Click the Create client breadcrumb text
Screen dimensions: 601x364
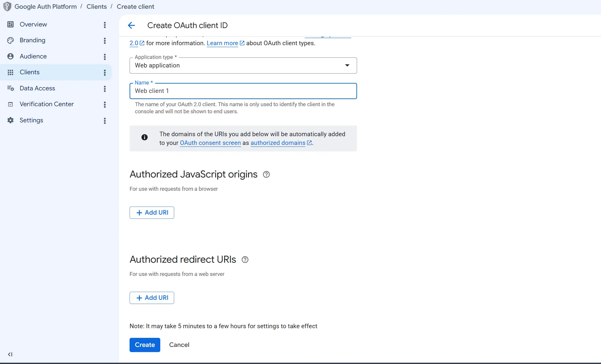(x=135, y=7)
